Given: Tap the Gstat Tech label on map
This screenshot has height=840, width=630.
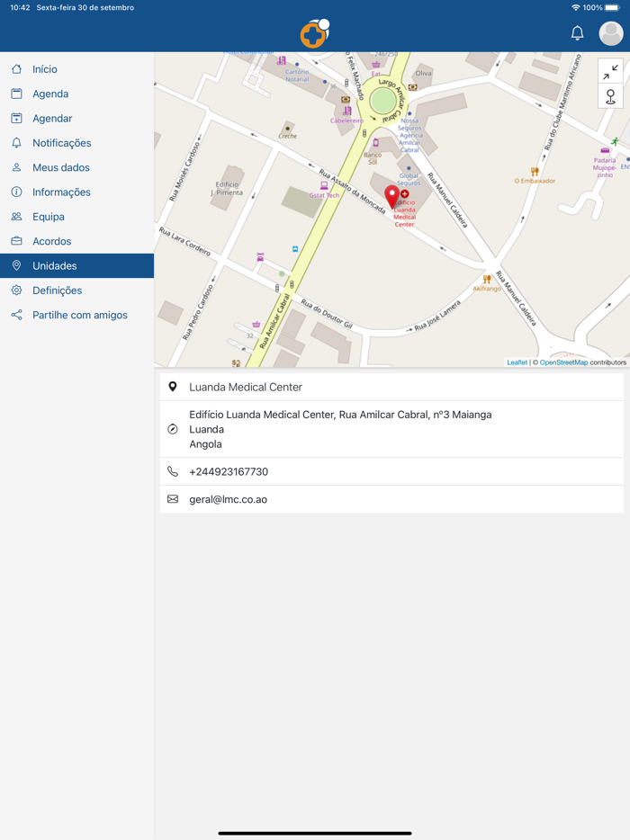Looking at the screenshot, I should (324, 195).
